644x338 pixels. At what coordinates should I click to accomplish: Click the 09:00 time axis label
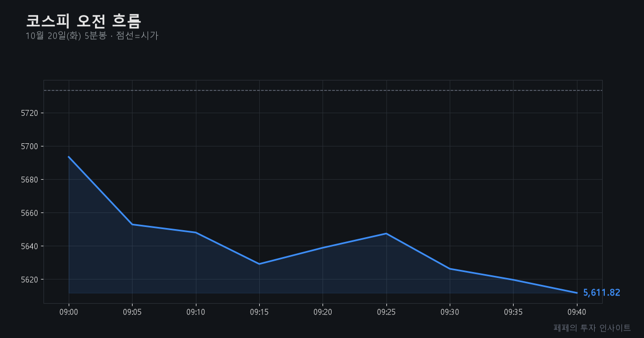[x=69, y=312]
